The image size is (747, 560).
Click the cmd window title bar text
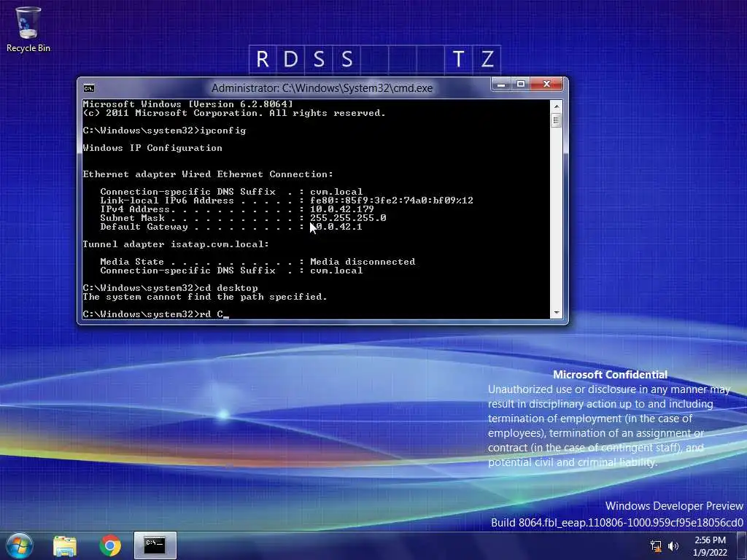322,88
